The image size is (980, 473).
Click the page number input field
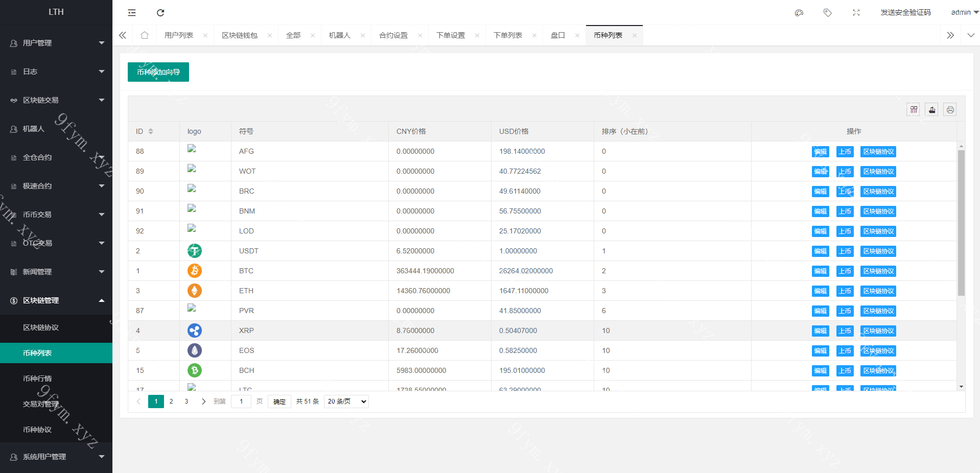click(241, 401)
